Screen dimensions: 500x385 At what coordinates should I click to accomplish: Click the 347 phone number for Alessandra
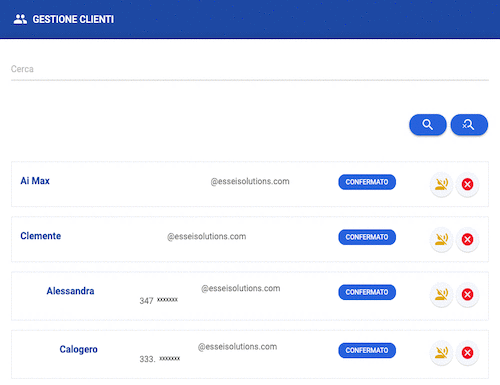click(x=159, y=301)
